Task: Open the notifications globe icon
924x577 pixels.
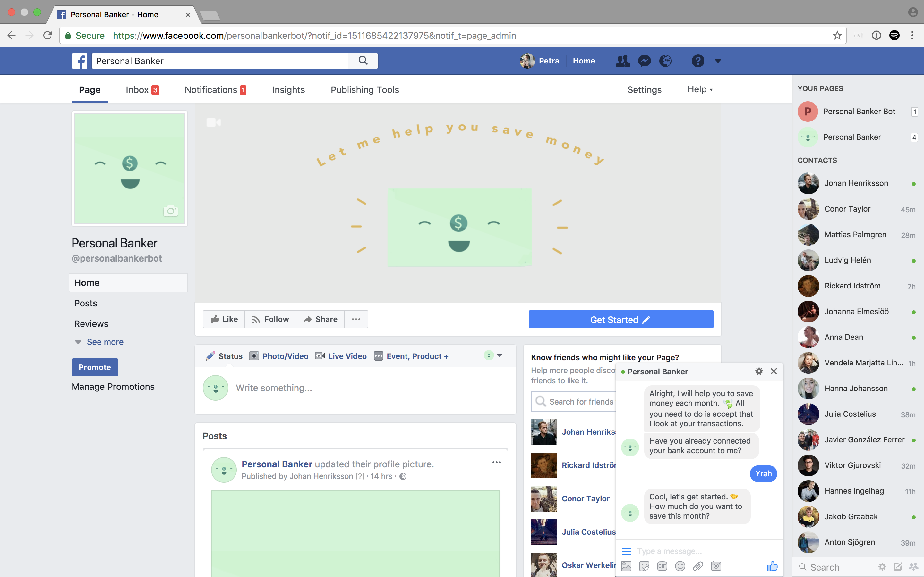Action: click(x=665, y=61)
